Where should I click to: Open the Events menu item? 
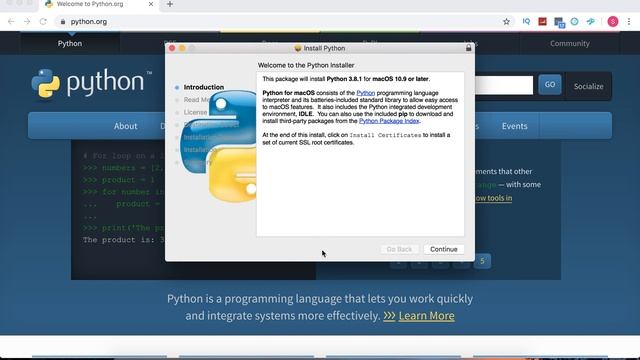[x=514, y=126]
